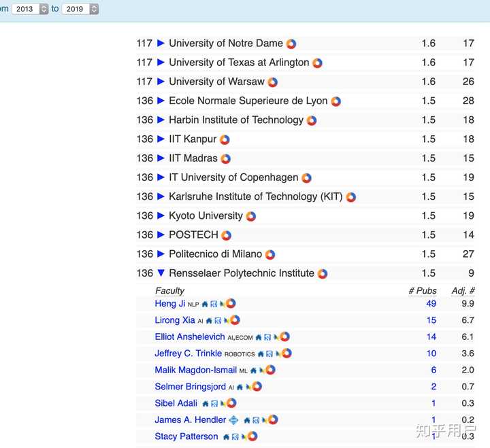Open Sibel Adali's Google Scholar icon
Screen dimensions: 490x448
tap(214, 404)
